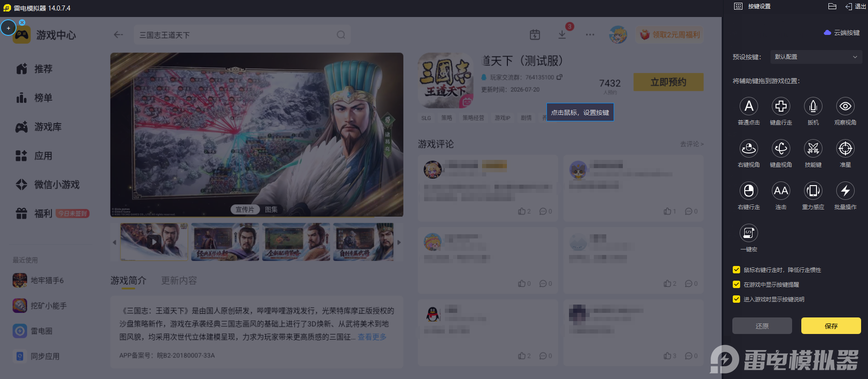Choose the 批量操作 (batch operation) lightning icon

845,191
